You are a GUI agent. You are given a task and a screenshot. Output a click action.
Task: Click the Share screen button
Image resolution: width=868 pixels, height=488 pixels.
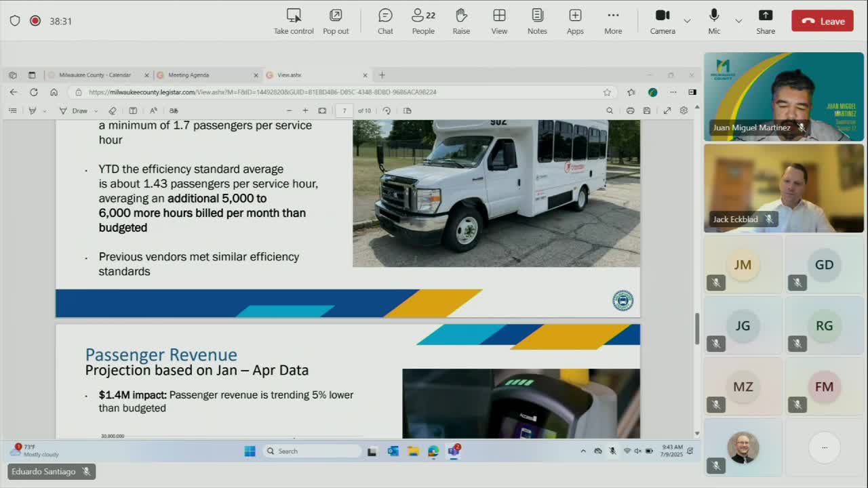coord(766,21)
